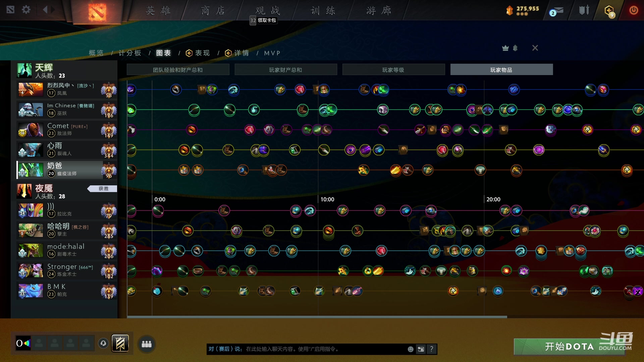The height and width of the screenshot is (362, 644).
Task: Click the 10:00 timeline marker
Action: tap(327, 199)
